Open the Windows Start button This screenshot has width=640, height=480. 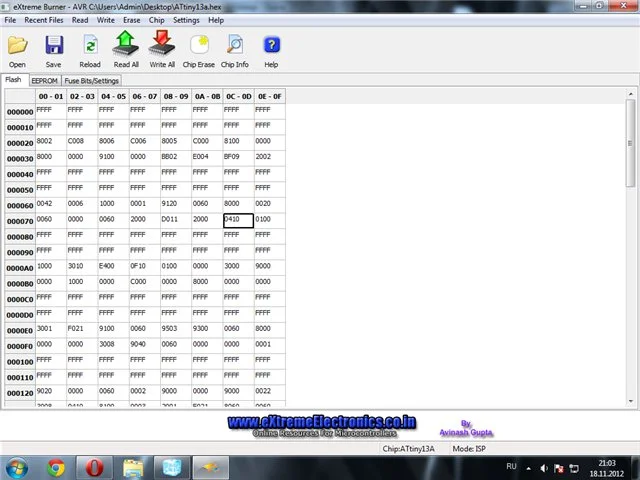point(17,468)
